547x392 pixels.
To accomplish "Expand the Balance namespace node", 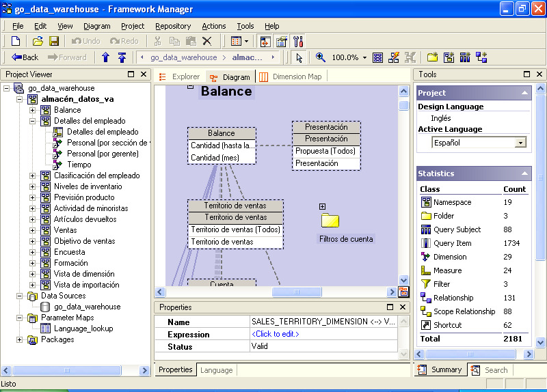I will pyautogui.click(x=32, y=110).
